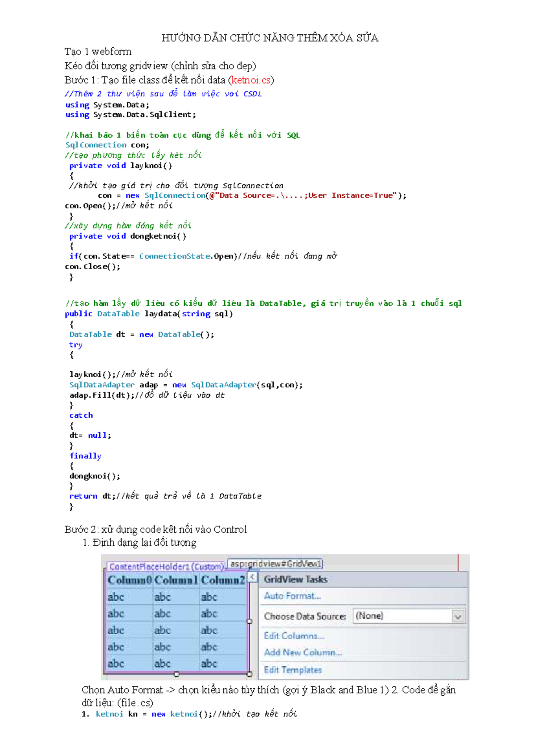Click the Column2 header cell
The height and width of the screenshot is (756, 536).
point(223,580)
